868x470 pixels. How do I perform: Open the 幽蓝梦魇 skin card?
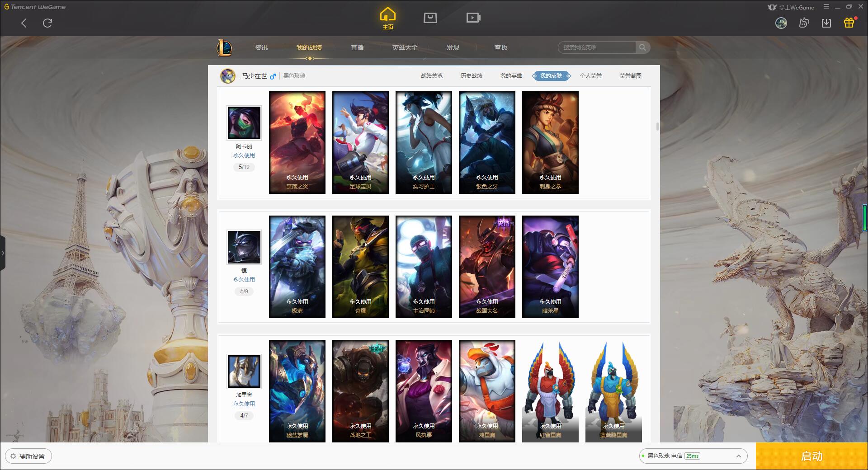[x=297, y=391]
